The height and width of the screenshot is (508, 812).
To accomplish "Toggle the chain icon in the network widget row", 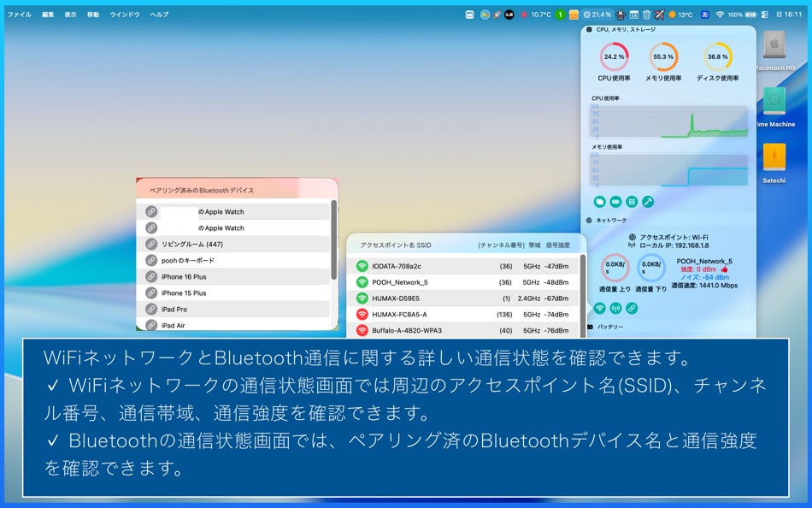I will [631, 308].
